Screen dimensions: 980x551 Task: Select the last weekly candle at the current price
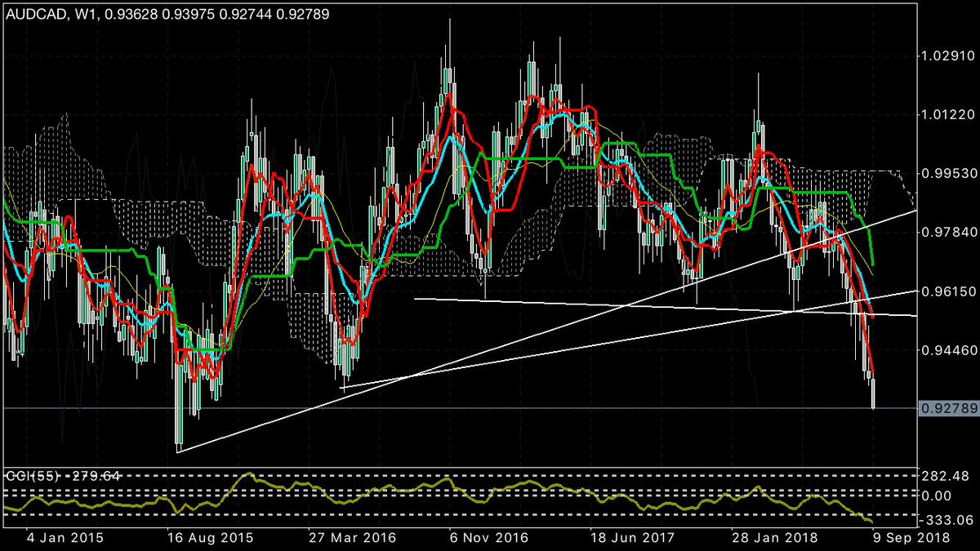pos(873,392)
